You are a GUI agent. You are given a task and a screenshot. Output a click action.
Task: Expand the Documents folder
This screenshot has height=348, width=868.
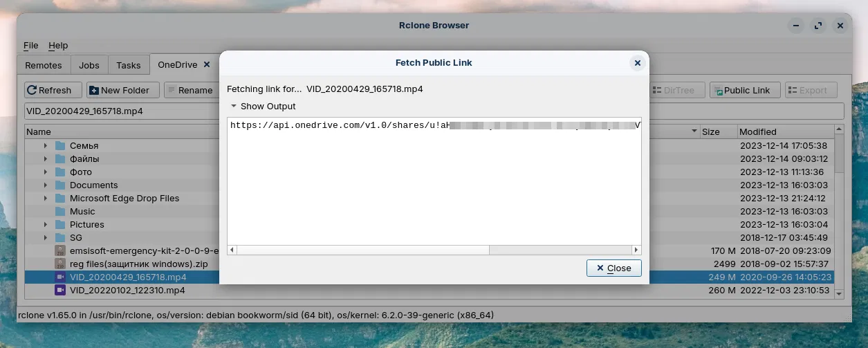[46, 185]
